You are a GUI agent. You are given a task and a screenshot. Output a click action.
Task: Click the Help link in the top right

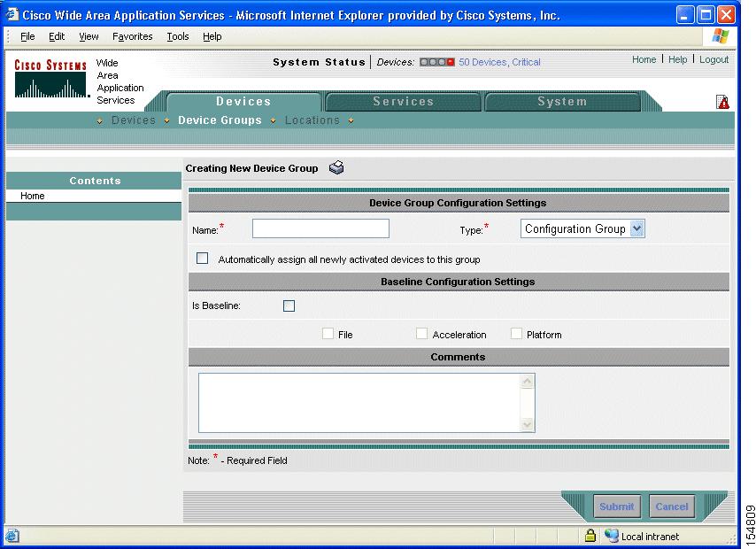coord(677,59)
